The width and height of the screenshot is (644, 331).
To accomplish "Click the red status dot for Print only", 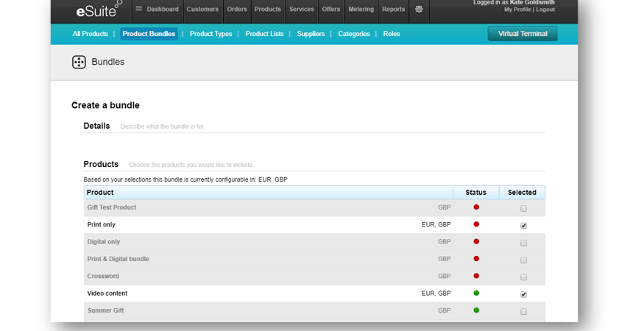I will [x=476, y=224].
